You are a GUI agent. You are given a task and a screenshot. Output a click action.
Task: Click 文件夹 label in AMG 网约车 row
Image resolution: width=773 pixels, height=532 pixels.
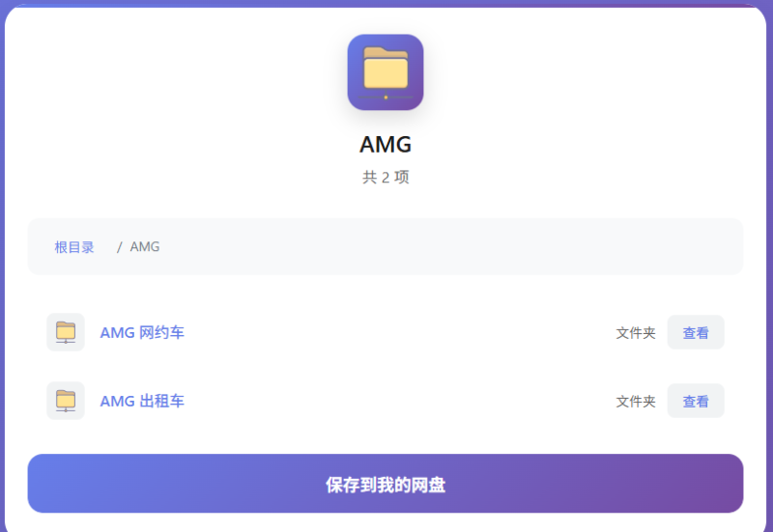click(x=636, y=333)
